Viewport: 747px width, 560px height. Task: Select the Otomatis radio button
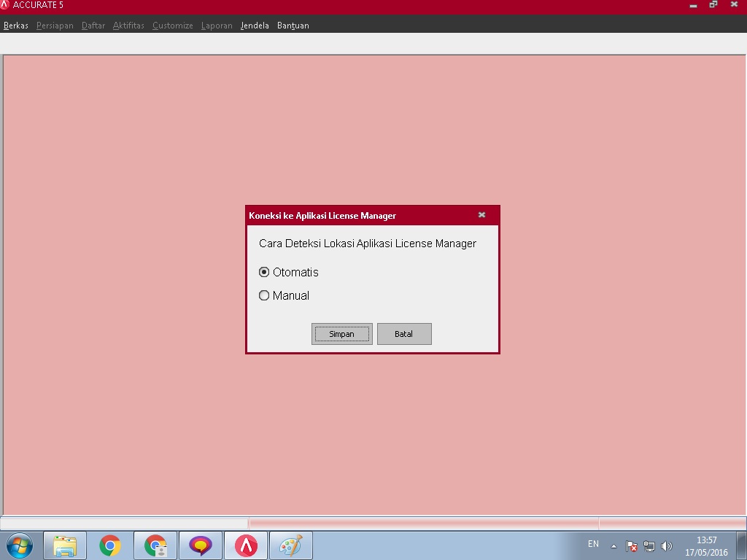point(264,272)
